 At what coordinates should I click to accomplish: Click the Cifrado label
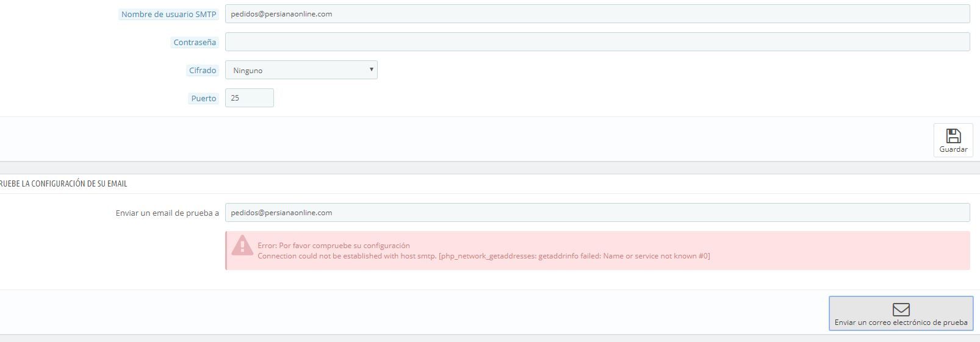click(x=203, y=70)
